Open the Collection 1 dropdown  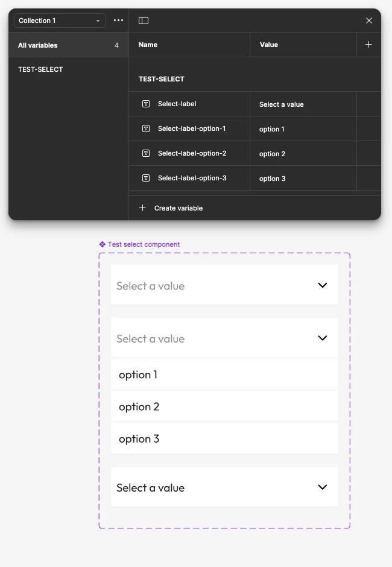coord(60,21)
